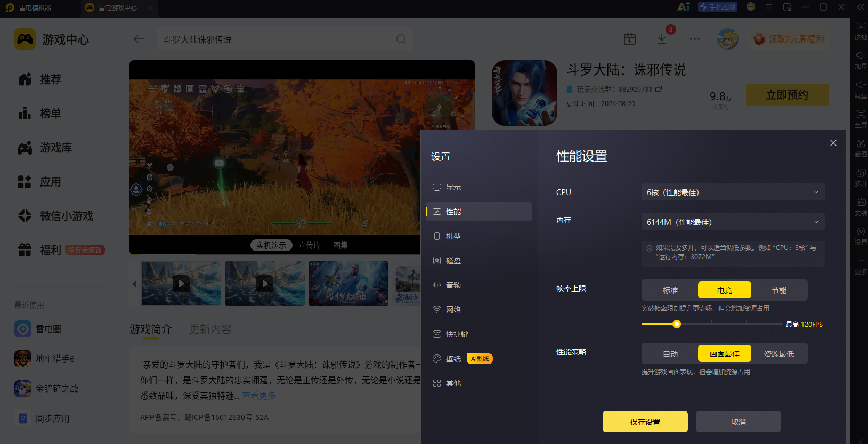This screenshot has width=868, height=444.
Task: Switch to the 更新内容 tab
Action: point(210,329)
